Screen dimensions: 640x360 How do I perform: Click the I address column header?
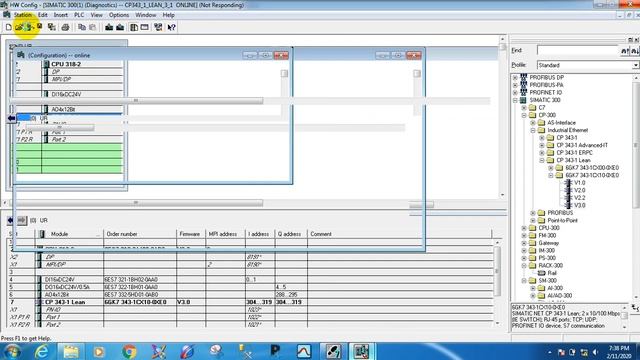pyautogui.click(x=259, y=234)
